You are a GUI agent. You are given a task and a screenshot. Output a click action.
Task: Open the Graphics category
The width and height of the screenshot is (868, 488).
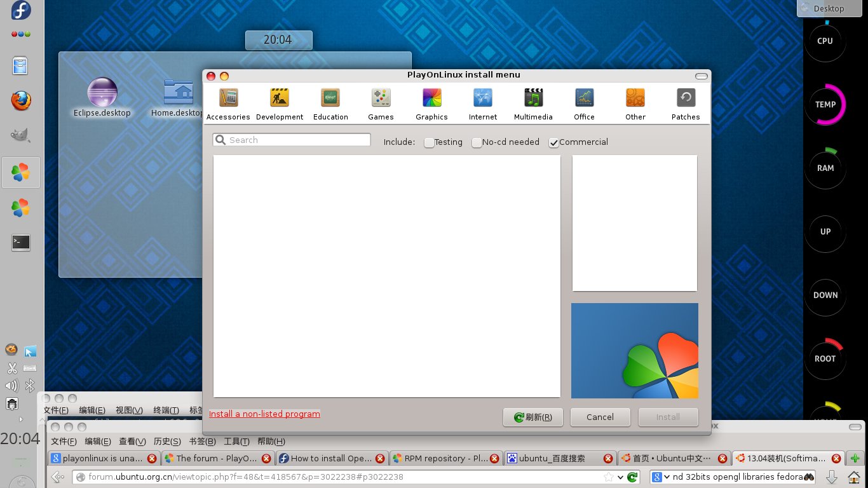(431, 104)
